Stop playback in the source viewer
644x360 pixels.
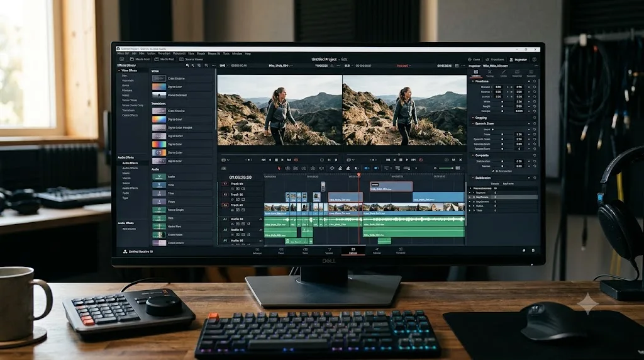pos(277,160)
